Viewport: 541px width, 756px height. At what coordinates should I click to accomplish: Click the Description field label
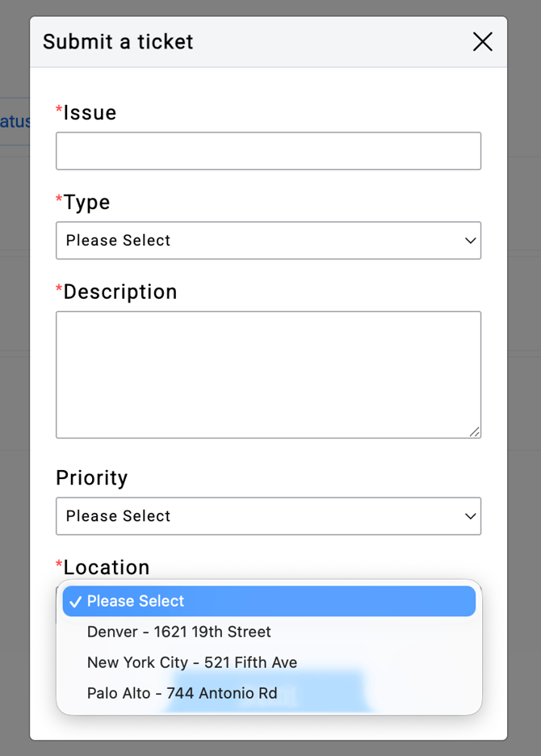[x=120, y=292]
